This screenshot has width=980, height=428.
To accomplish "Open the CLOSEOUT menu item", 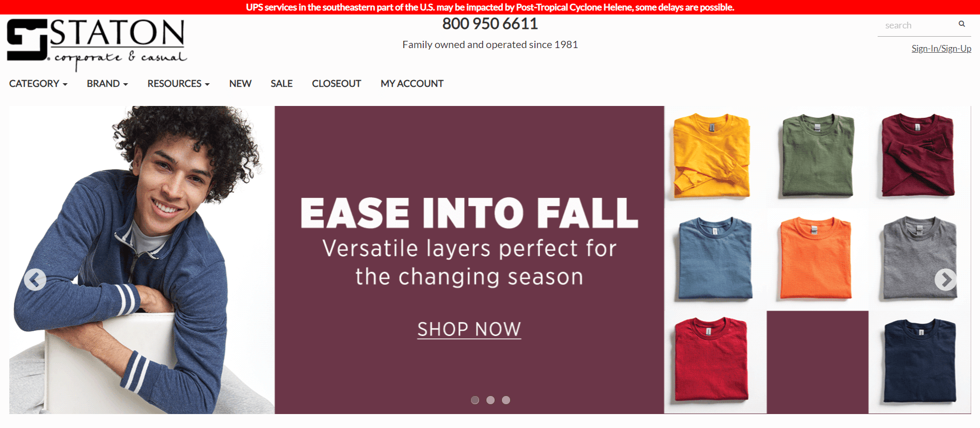I will 336,84.
